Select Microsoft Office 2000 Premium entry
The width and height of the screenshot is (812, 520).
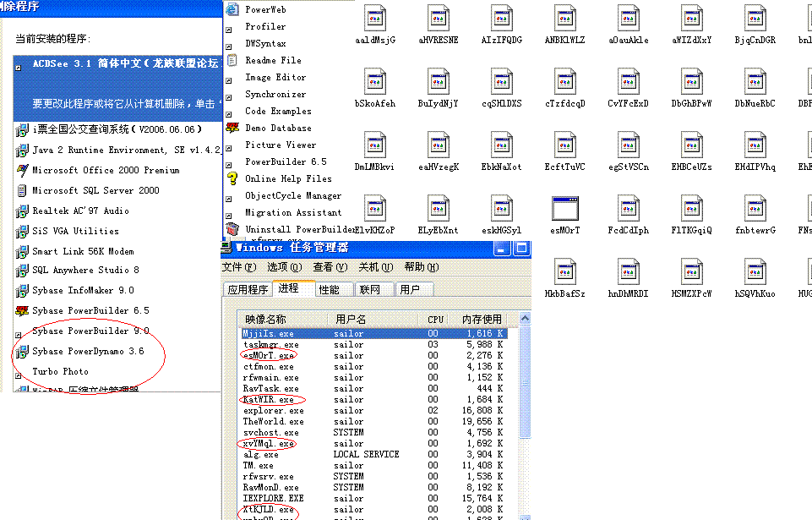117,171
